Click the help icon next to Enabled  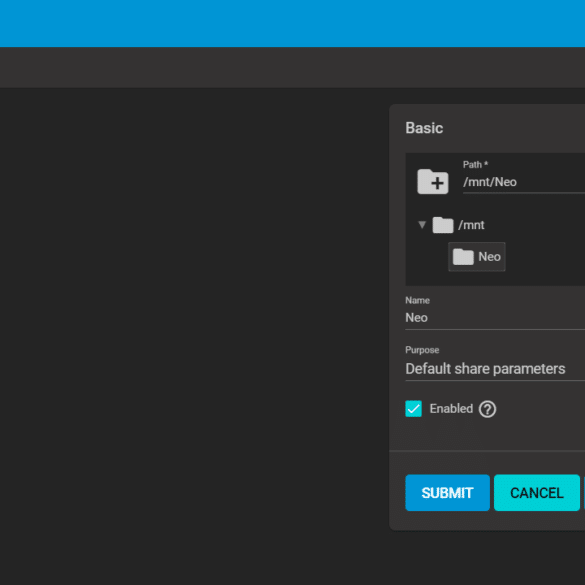pos(487,409)
